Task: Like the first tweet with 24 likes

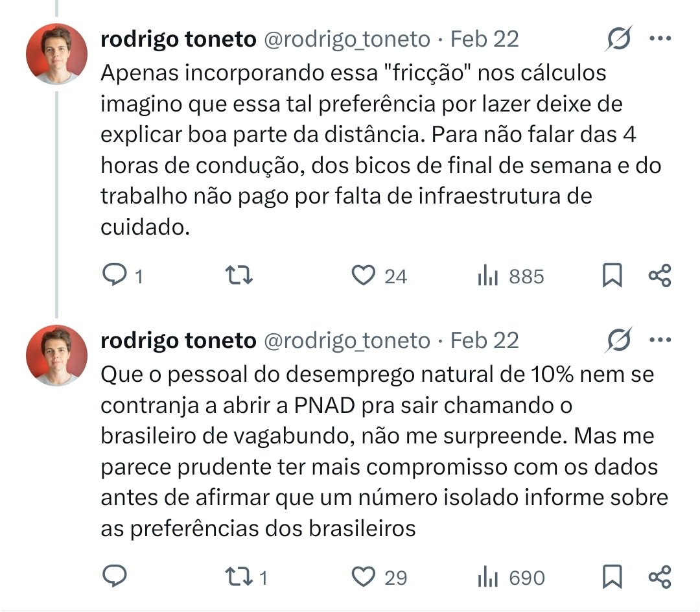Action: tap(364, 277)
